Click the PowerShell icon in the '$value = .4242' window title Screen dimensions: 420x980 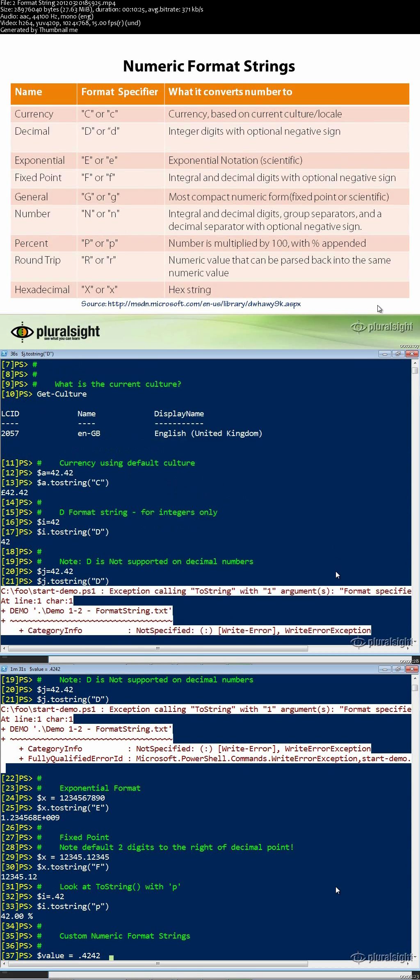(4, 669)
